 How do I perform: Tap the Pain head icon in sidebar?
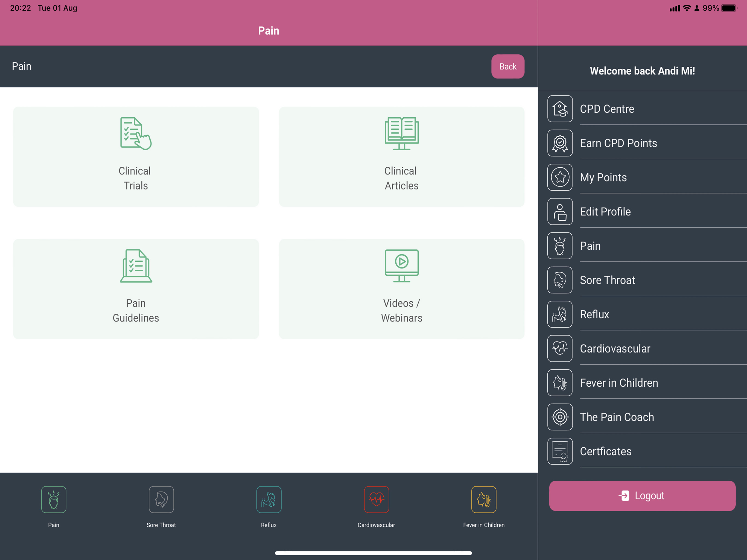560,246
